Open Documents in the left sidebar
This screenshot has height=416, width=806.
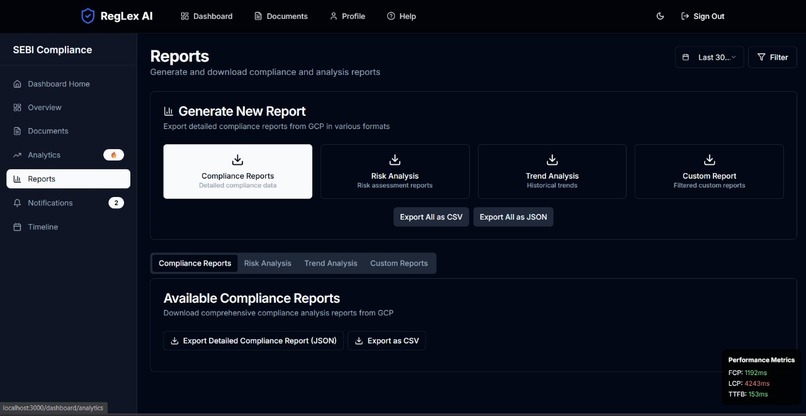pyautogui.click(x=68, y=131)
